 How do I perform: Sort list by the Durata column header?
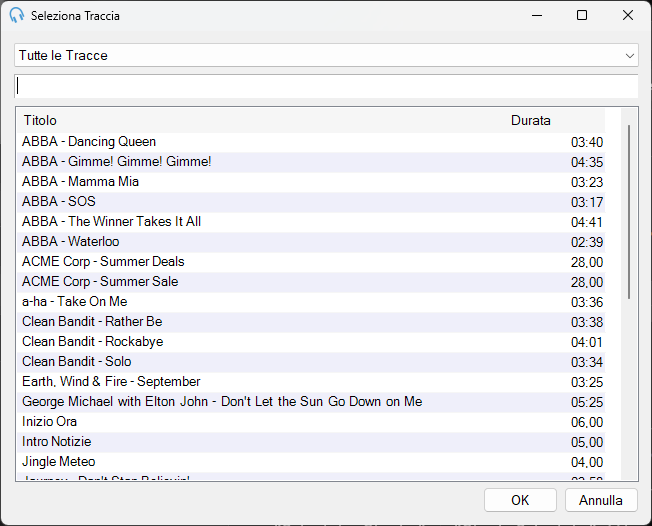pyautogui.click(x=531, y=120)
